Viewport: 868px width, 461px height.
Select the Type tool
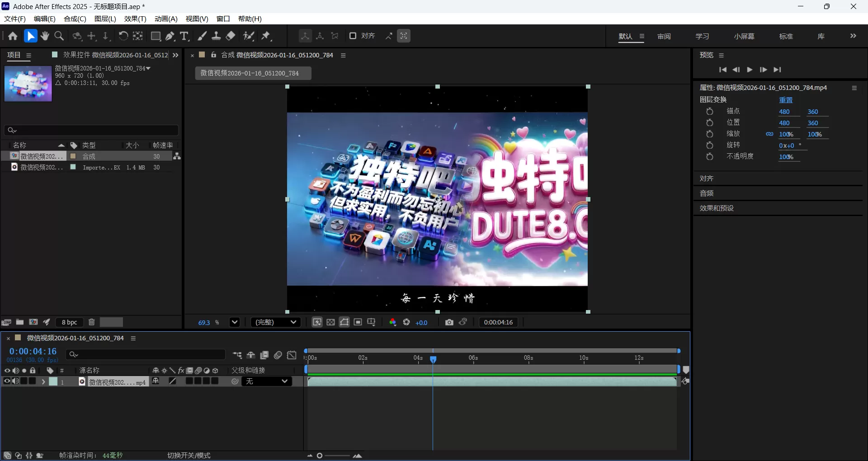184,36
